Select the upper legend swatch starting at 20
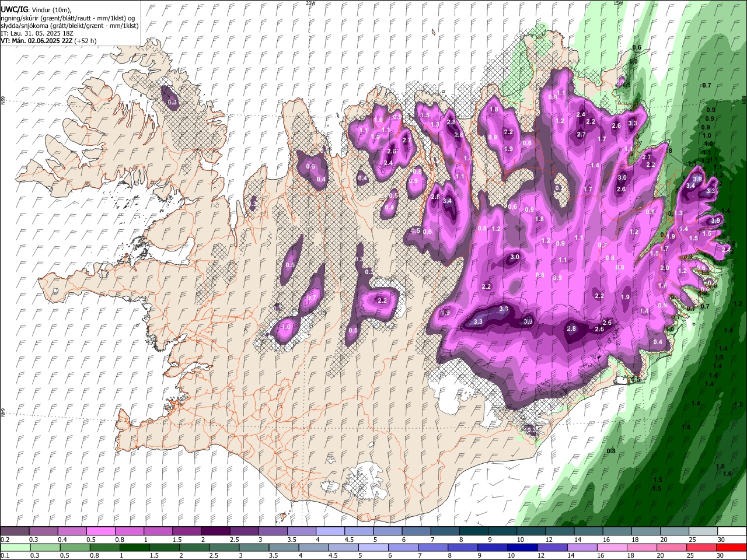The width and height of the screenshot is (747, 560). pyautogui.click(x=675, y=531)
